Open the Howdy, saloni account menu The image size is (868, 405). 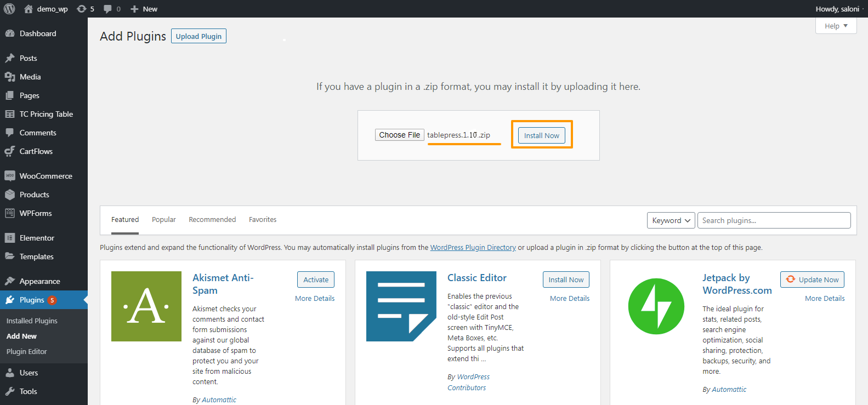837,9
